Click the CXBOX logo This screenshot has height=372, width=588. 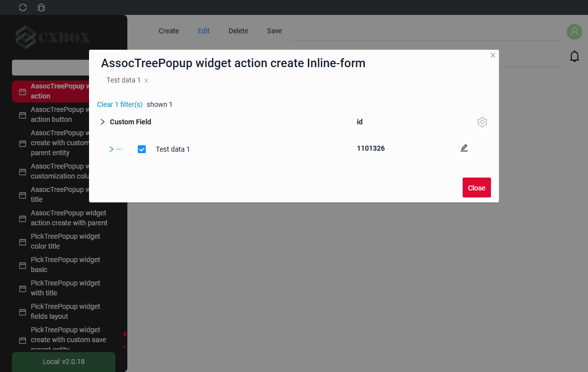(x=53, y=37)
